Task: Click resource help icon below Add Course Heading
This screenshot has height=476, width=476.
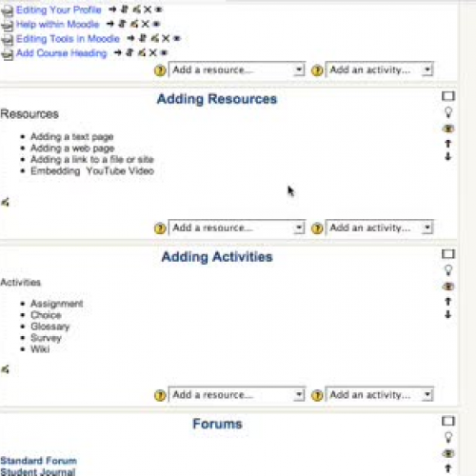Action: 160,70
